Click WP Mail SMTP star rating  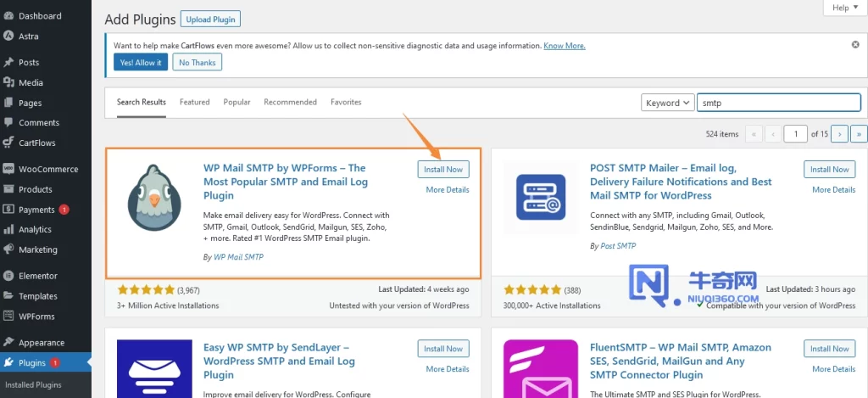(x=146, y=289)
